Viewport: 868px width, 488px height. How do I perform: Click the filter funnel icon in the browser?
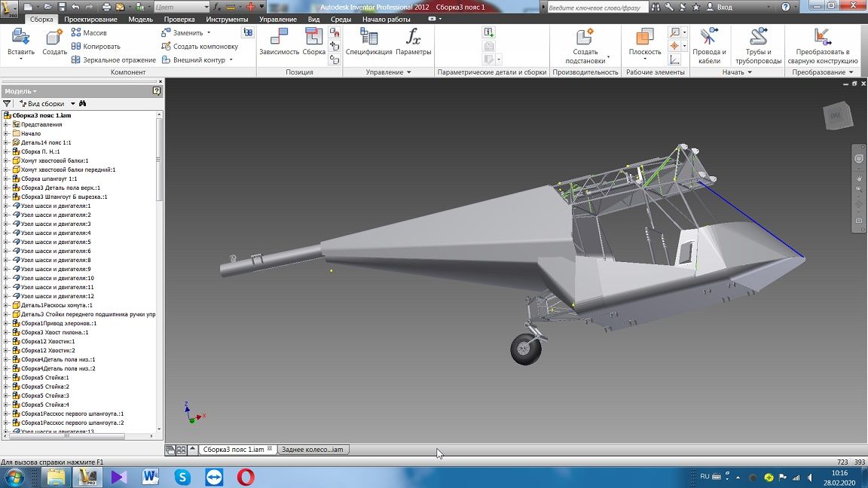7,103
